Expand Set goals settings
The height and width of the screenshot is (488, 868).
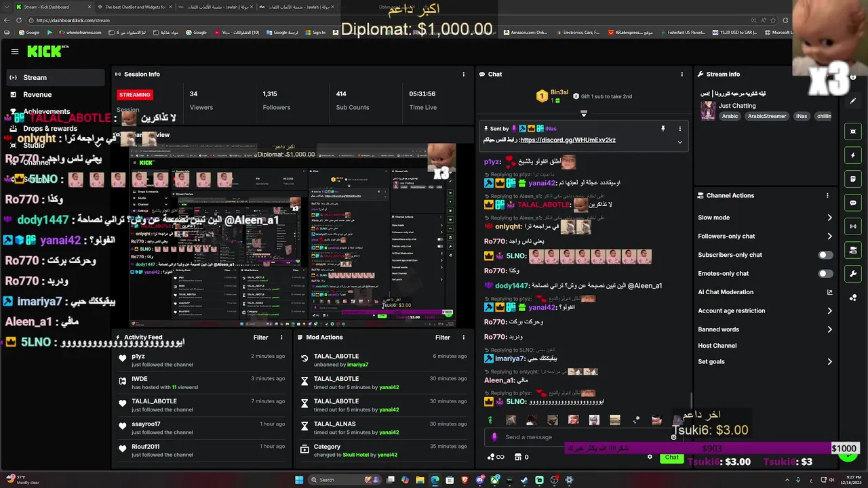click(829, 361)
